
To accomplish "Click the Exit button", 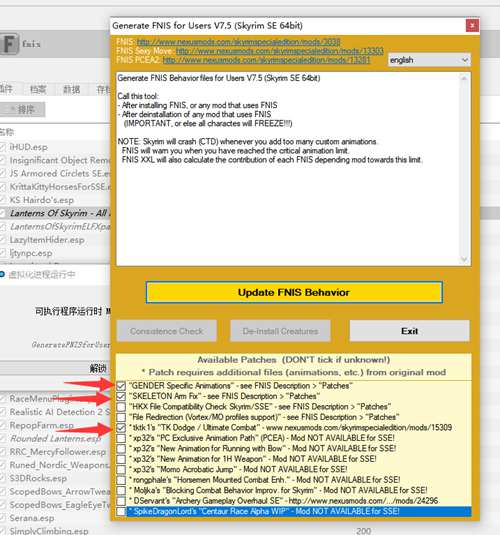I will 410,331.
